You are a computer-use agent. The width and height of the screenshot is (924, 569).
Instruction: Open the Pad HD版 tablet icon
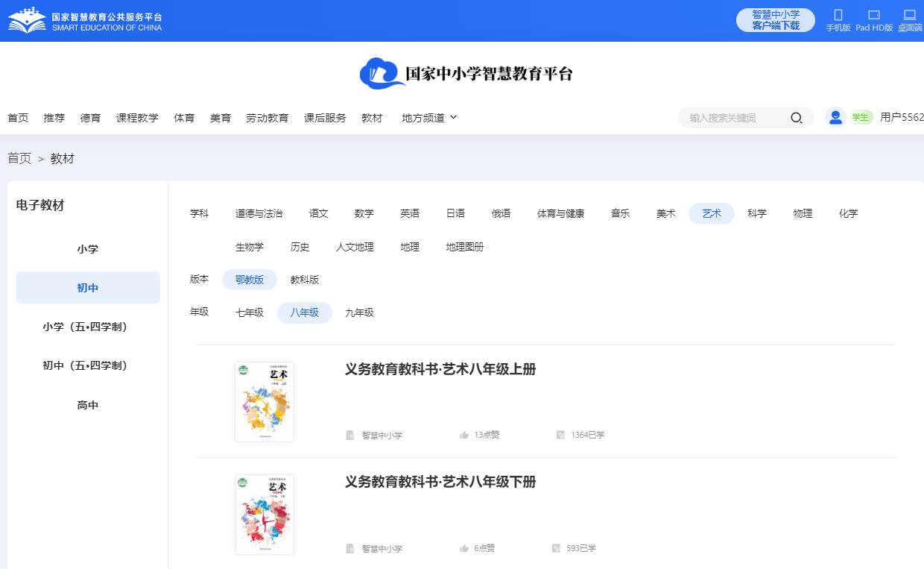874,15
